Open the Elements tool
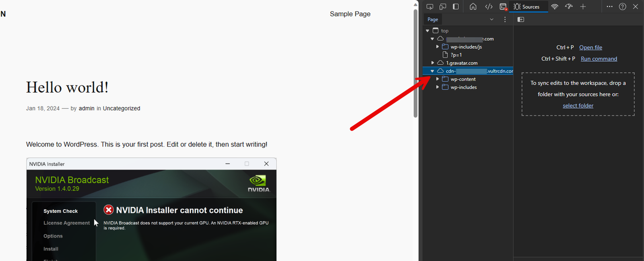 click(x=489, y=7)
